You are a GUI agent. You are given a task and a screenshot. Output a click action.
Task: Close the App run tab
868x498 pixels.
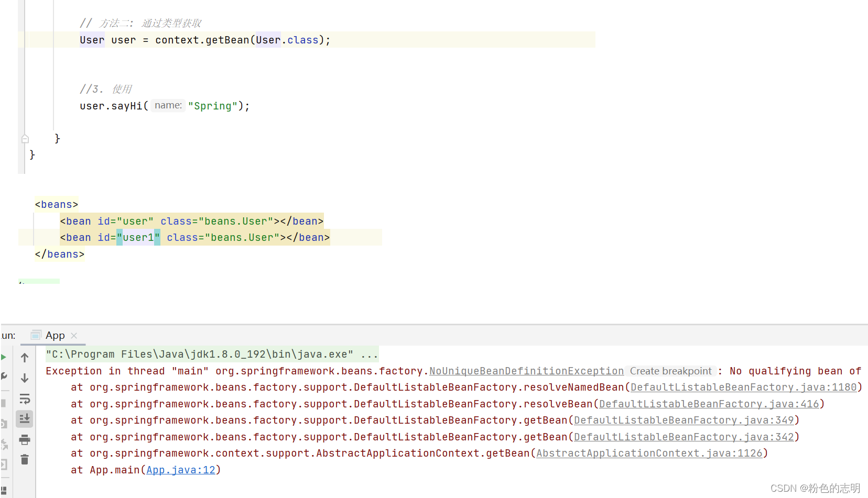74,336
